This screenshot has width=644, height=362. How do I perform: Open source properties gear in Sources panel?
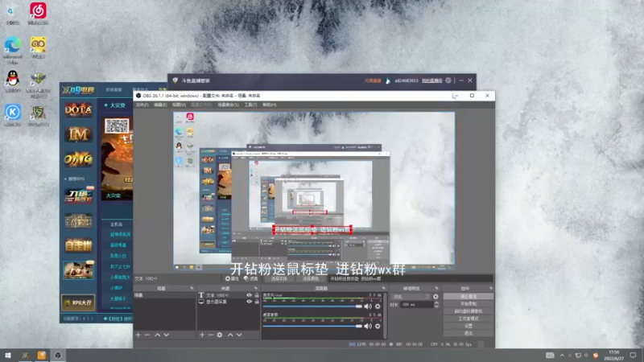tap(220, 335)
